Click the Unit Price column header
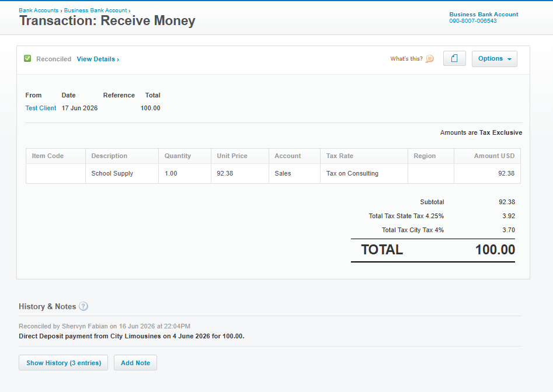 (240, 156)
